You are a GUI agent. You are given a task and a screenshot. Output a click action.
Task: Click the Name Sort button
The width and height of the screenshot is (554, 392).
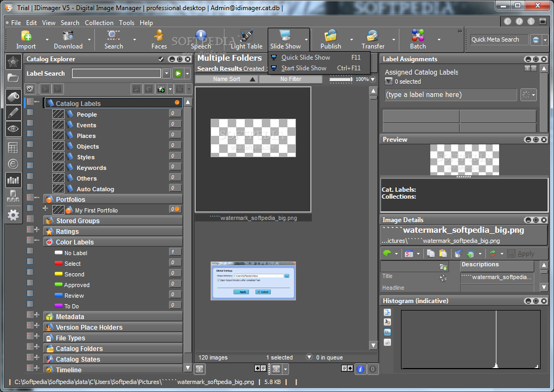tap(227, 79)
